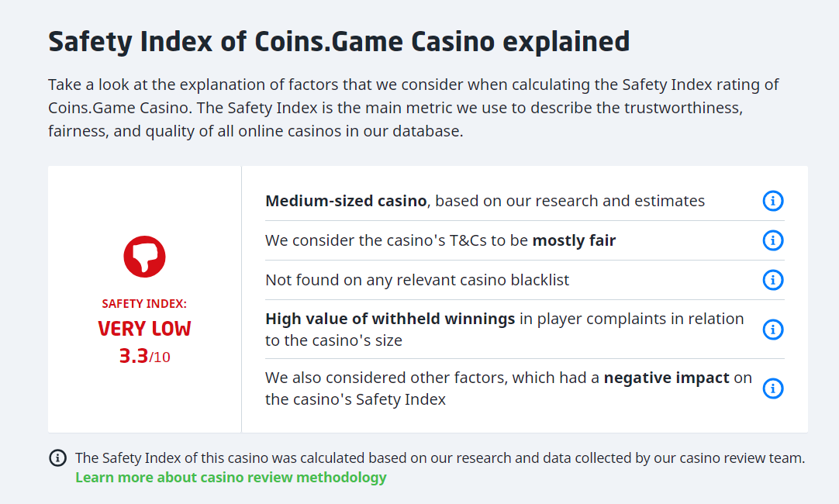
Task: Click the red 'VERY LOW' rating text
Action: (144, 329)
